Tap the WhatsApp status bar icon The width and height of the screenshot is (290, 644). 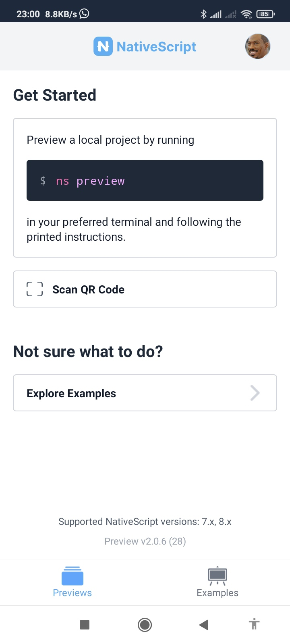84,14
